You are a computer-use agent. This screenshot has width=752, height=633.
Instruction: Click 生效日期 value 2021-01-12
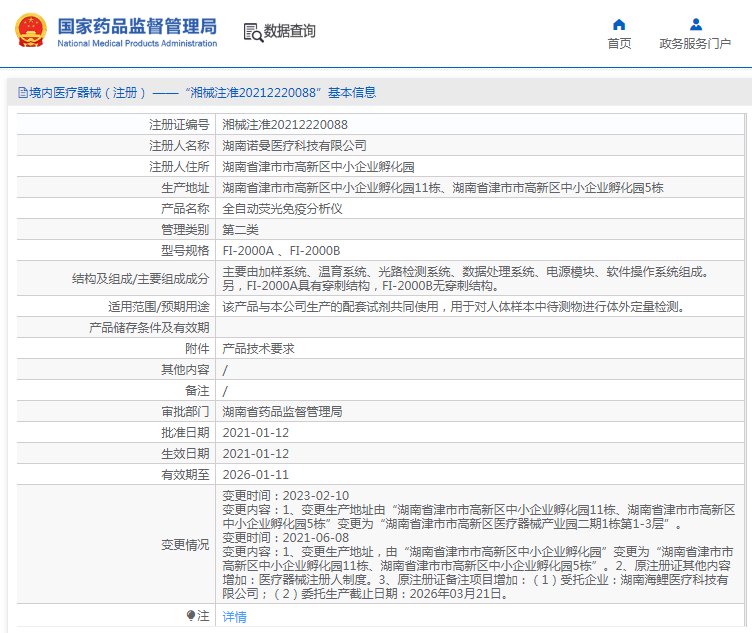[x=256, y=454]
